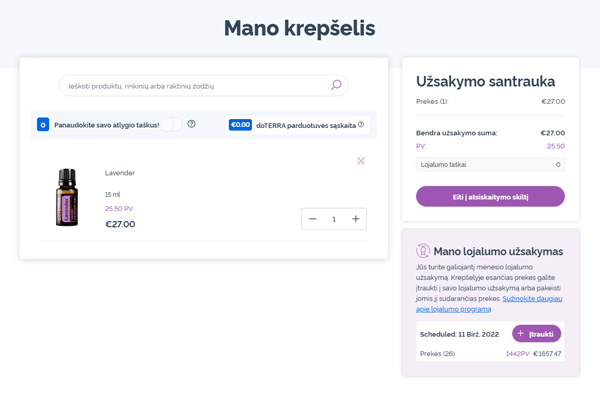Click the loyalty order icon beside Mano lojalumo užsakymas
Image resolution: width=600 pixels, height=400 pixels.
click(x=423, y=251)
